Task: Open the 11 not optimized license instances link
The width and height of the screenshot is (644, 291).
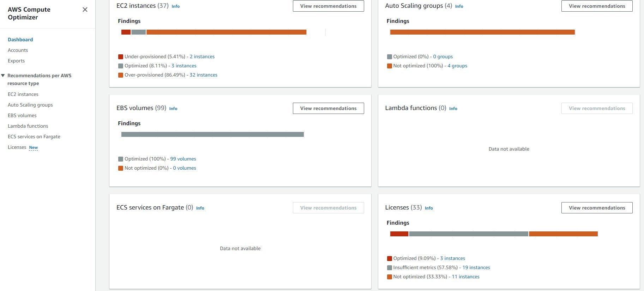Action: coord(466,277)
